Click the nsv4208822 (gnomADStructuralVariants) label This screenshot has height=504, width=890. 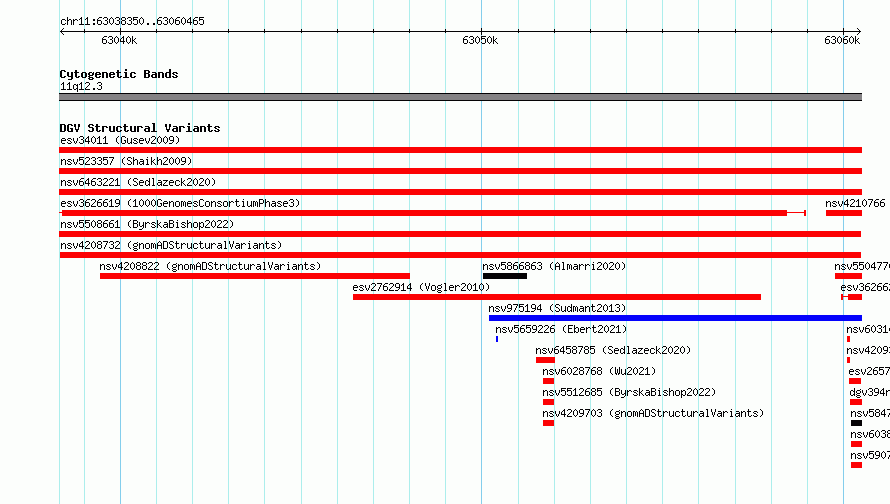210,266
